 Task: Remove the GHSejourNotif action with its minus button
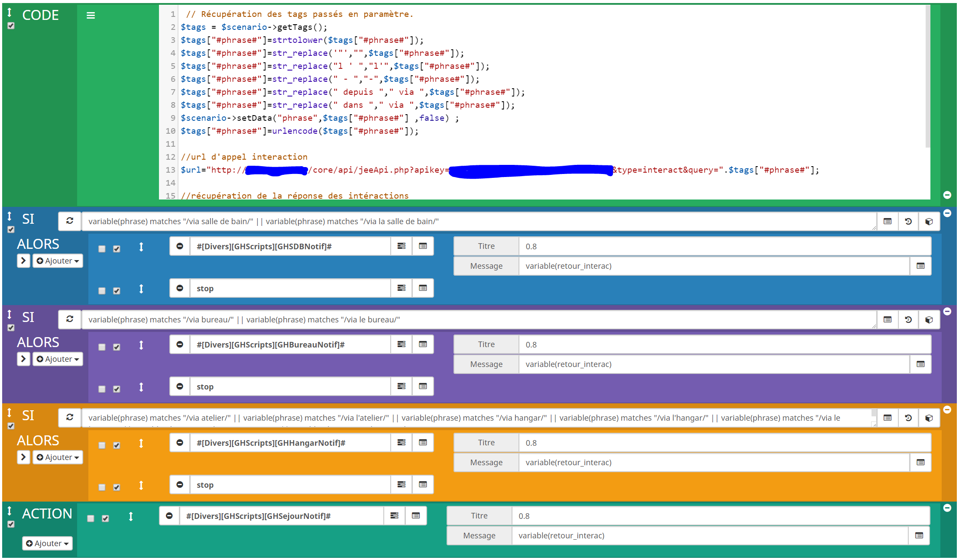point(169,516)
